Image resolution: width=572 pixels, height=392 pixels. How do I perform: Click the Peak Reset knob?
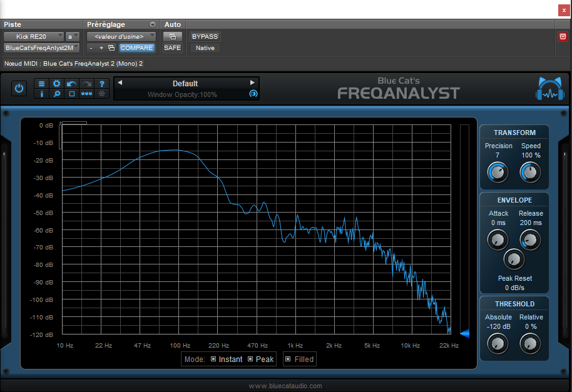click(514, 259)
